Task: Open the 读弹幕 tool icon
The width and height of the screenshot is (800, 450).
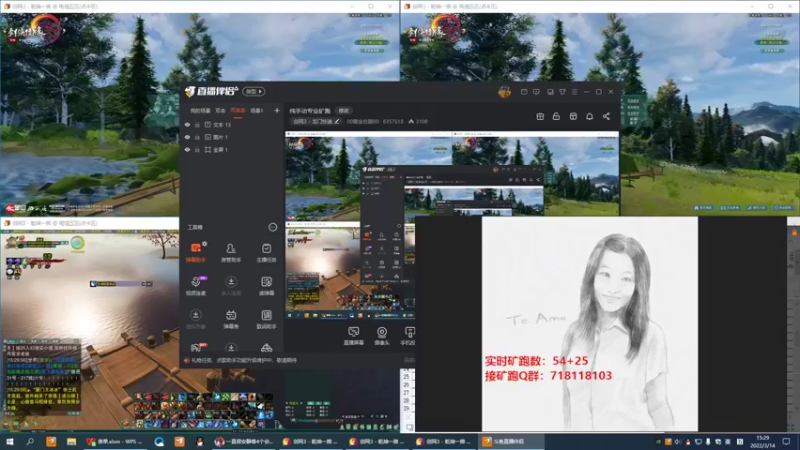Action: pyautogui.click(x=266, y=286)
